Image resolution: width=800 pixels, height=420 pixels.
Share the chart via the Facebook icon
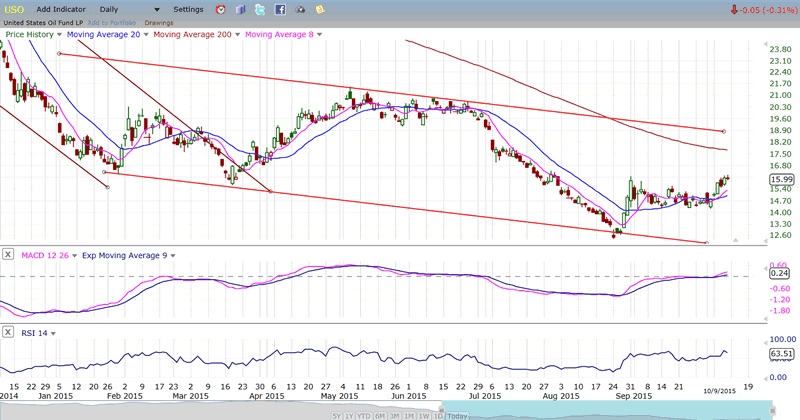coord(280,9)
